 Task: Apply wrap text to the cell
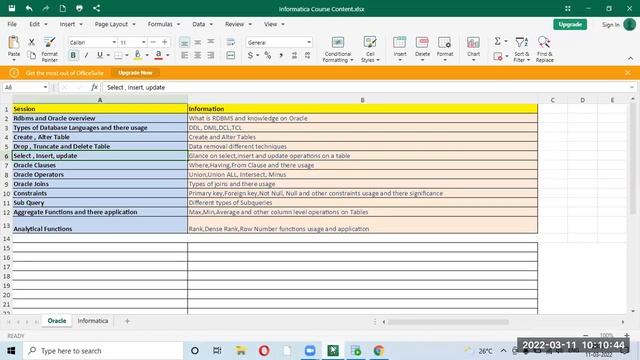tap(231, 42)
